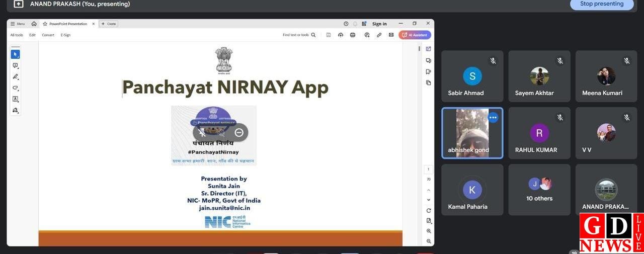Open the hamburger Menu in Acrobat
The width and height of the screenshot is (644, 254).
coord(18,24)
